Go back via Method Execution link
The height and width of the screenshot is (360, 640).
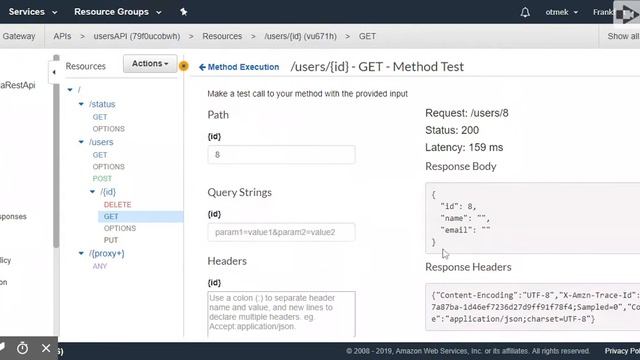click(x=243, y=67)
